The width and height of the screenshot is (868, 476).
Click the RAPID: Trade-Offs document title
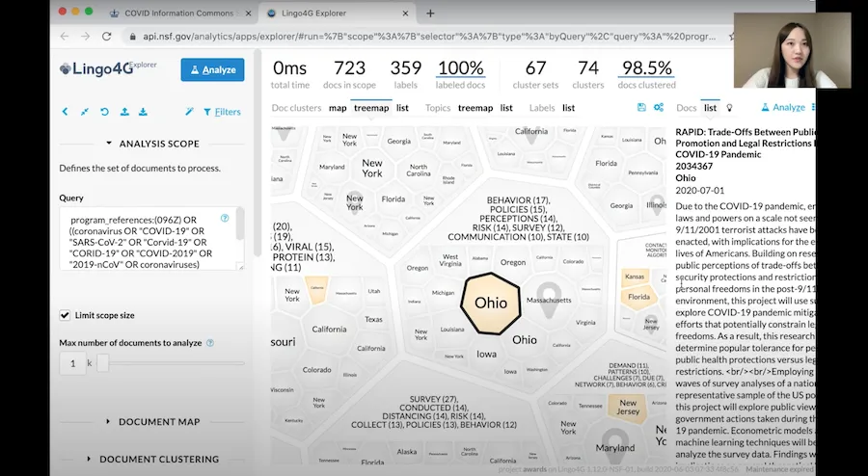(746, 144)
